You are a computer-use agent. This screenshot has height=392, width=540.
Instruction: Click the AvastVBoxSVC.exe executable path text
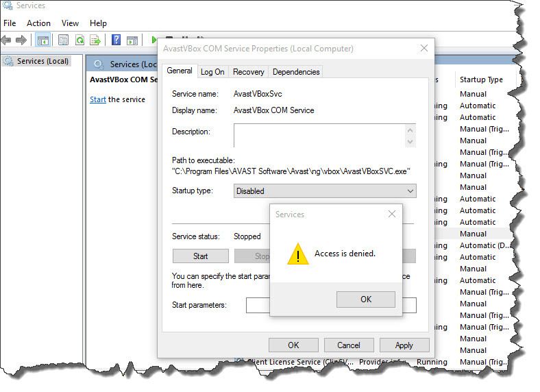click(291, 171)
